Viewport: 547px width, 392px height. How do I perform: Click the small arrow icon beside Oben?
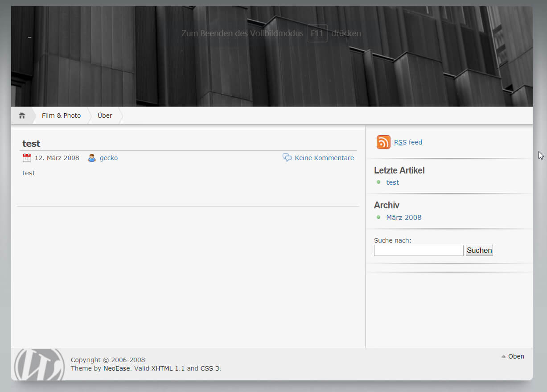(x=504, y=356)
